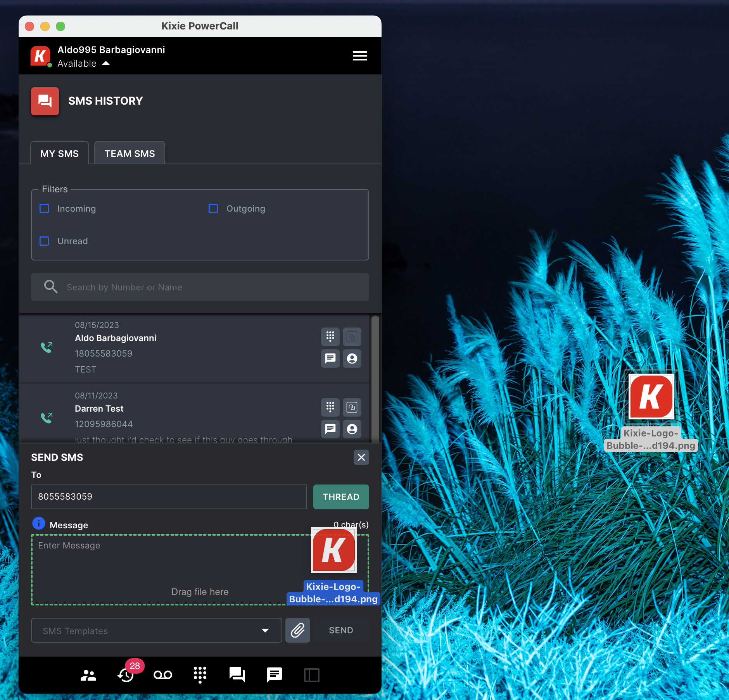Viewport: 729px width, 700px height.
Task: Open the dialpad in bottom bar
Action: pos(200,675)
